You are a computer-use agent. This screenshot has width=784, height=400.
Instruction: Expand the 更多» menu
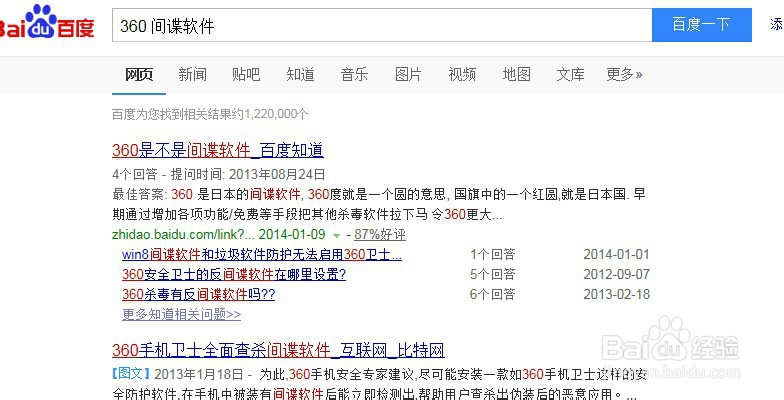tap(624, 74)
